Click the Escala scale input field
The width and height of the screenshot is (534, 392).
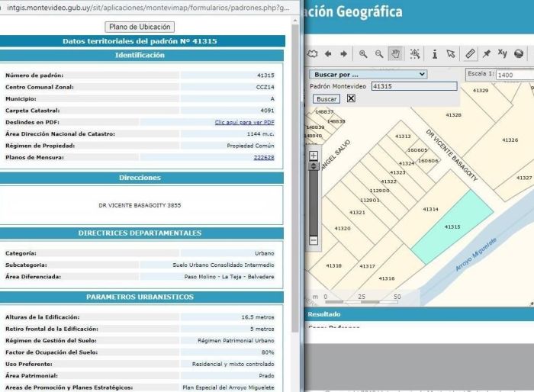515,75
